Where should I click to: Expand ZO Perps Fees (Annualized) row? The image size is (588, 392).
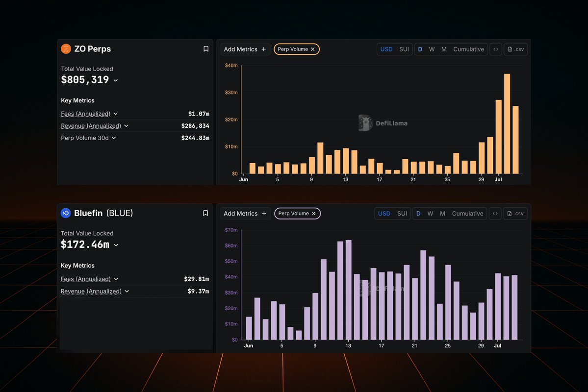[116, 114]
